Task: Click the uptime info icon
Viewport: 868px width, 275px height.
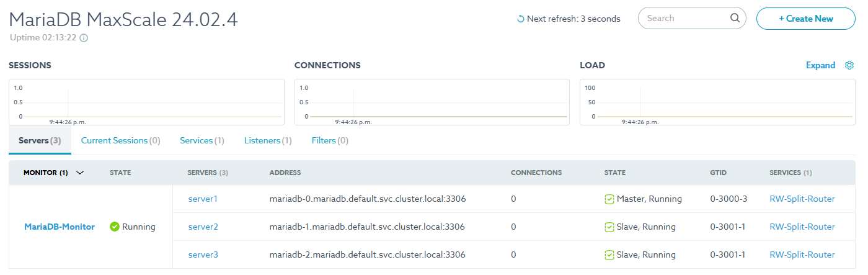Action: pyautogui.click(x=84, y=38)
